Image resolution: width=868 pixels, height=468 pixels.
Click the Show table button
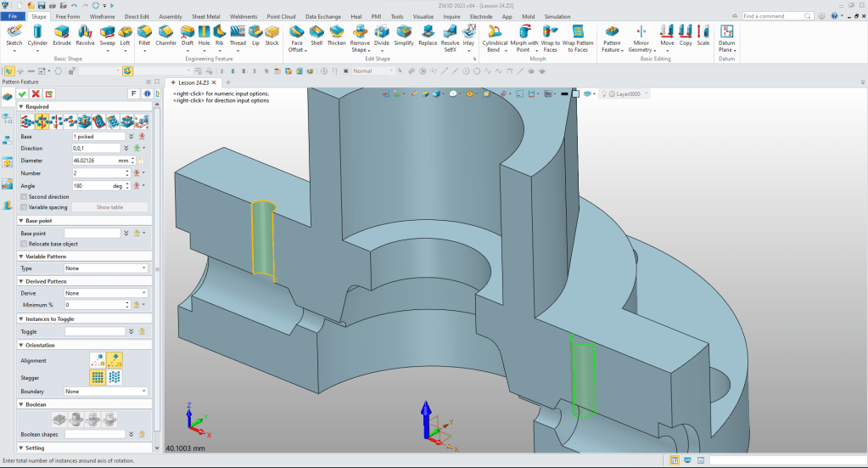coord(109,207)
